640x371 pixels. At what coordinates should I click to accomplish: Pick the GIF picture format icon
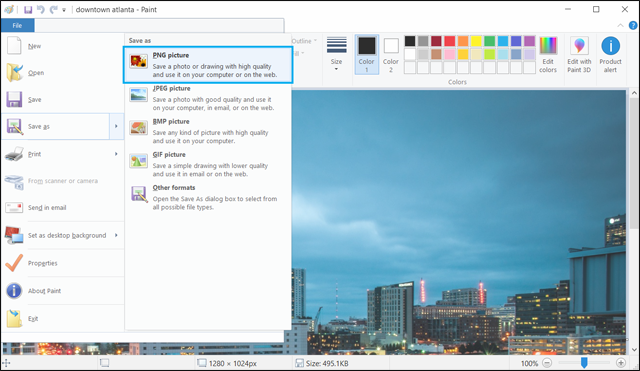(138, 161)
